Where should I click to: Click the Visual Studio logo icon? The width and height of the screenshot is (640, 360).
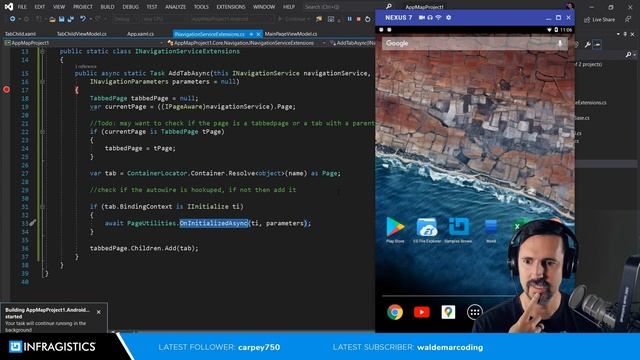[x=8, y=7]
